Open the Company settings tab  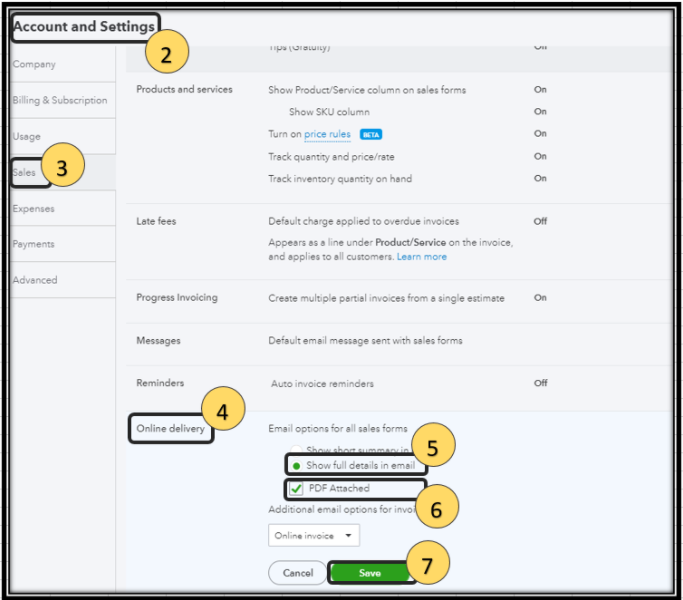click(34, 64)
